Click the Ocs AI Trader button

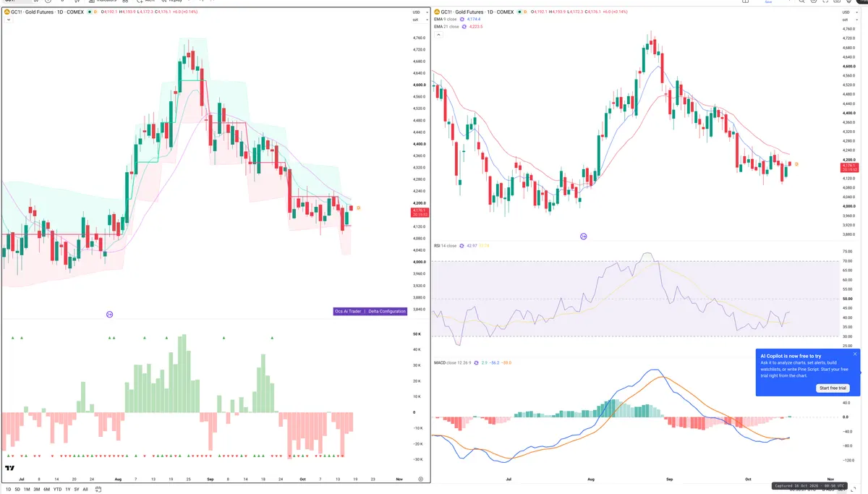[349, 311]
